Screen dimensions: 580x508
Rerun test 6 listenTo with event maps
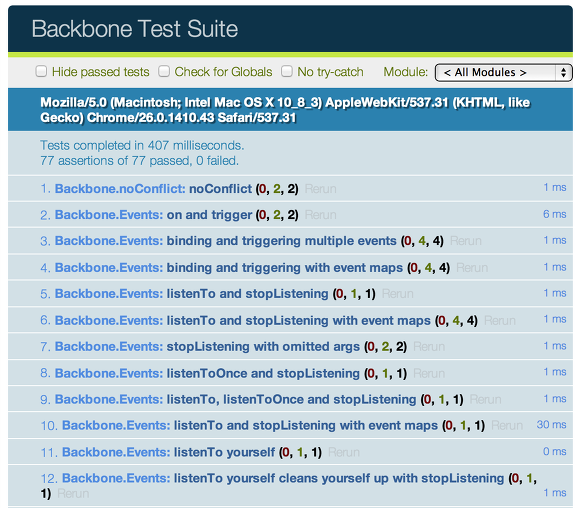[500, 320]
